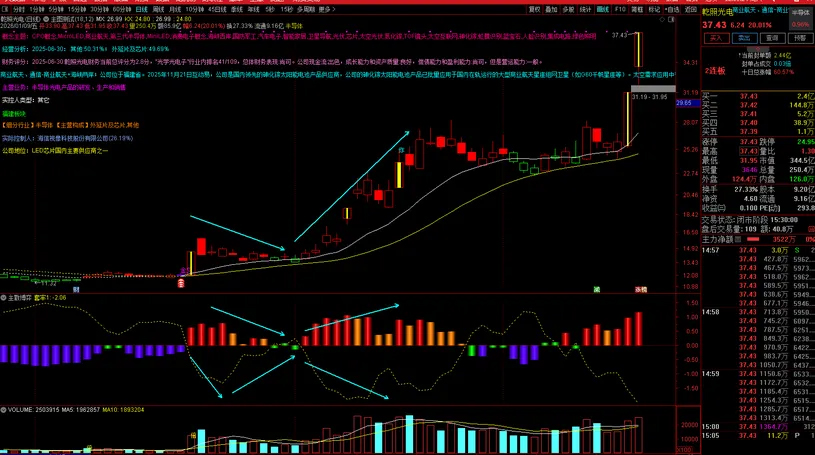
Task: Select the 45日线 period tab
Action: point(217,9)
